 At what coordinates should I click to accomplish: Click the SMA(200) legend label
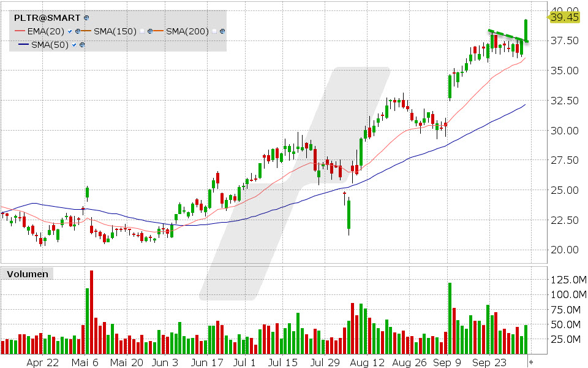187,31
